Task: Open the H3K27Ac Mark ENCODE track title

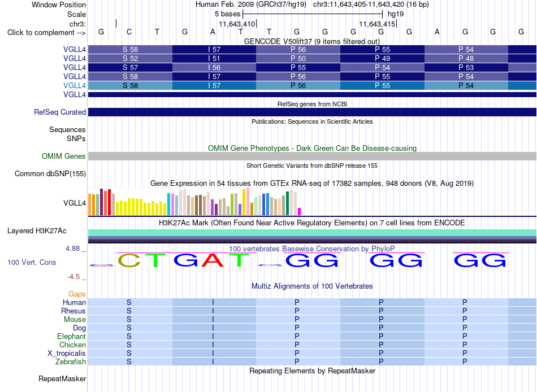Action: point(312,223)
